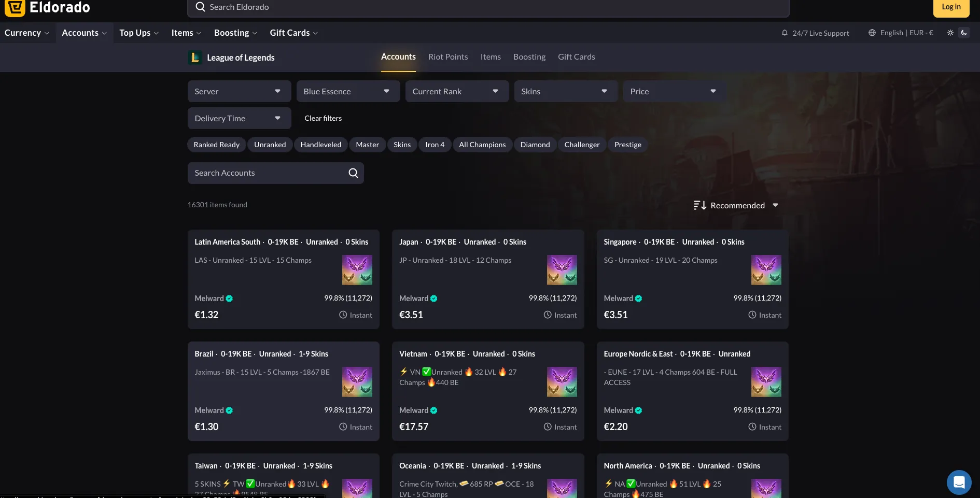Click the globe language icon
The height and width of the screenshot is (498, 980).
point(872,33)
